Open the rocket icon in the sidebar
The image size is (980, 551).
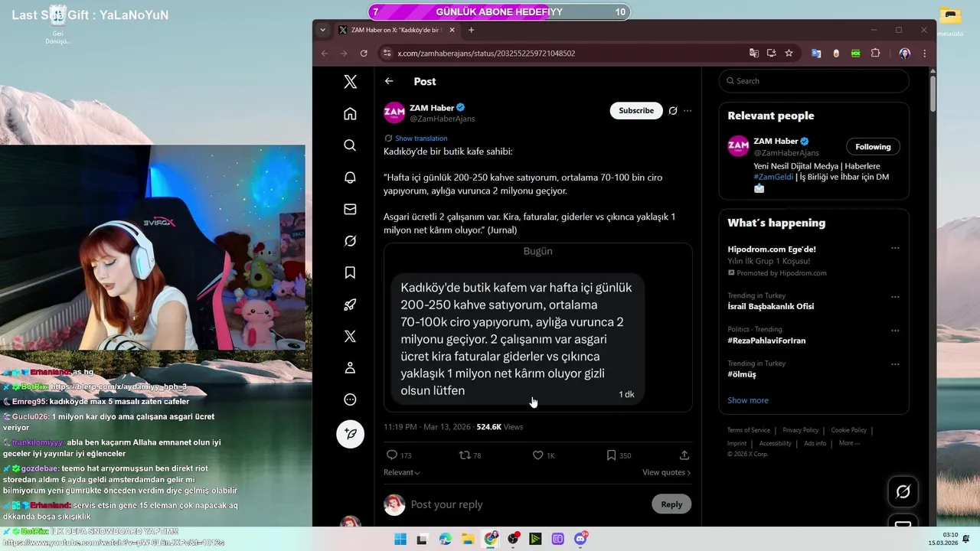[x=350, y=305]
